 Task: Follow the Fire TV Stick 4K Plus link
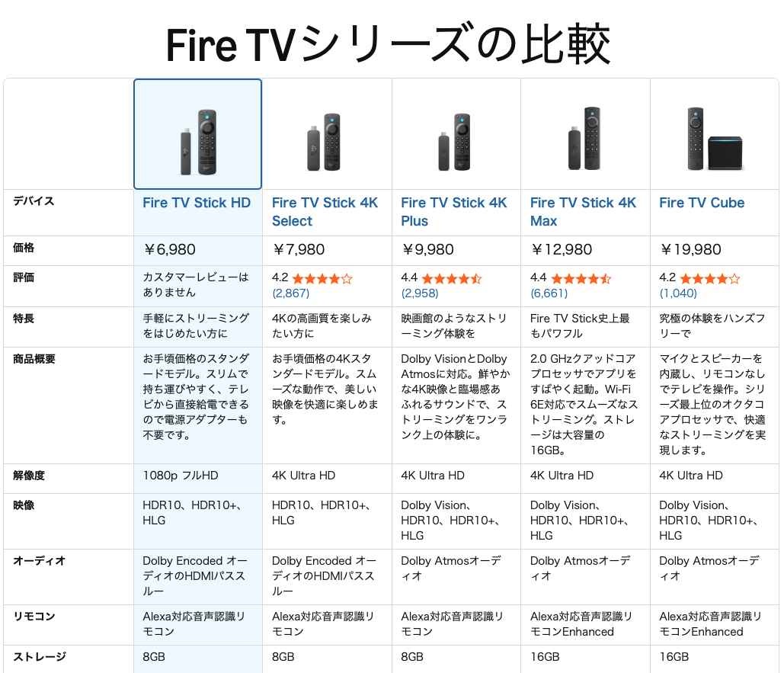[454, 212]
